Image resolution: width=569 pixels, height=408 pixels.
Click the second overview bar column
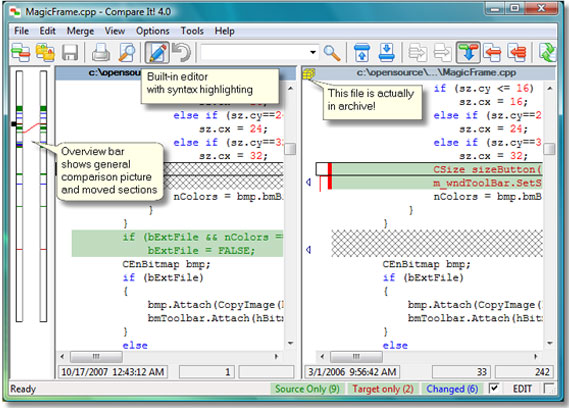coord(44,196)
